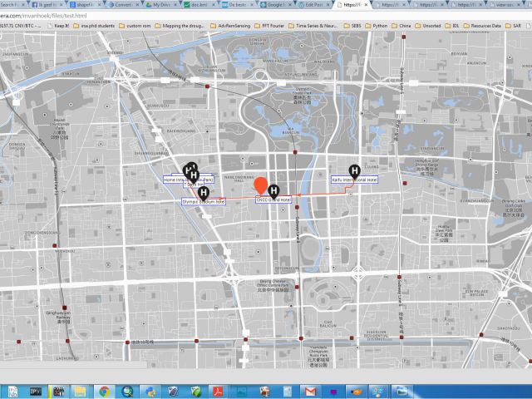The width and height of the screenshot is (532, 399).
Task: Open the CNY/BTC bookmark
Action: tap(21, 26)
